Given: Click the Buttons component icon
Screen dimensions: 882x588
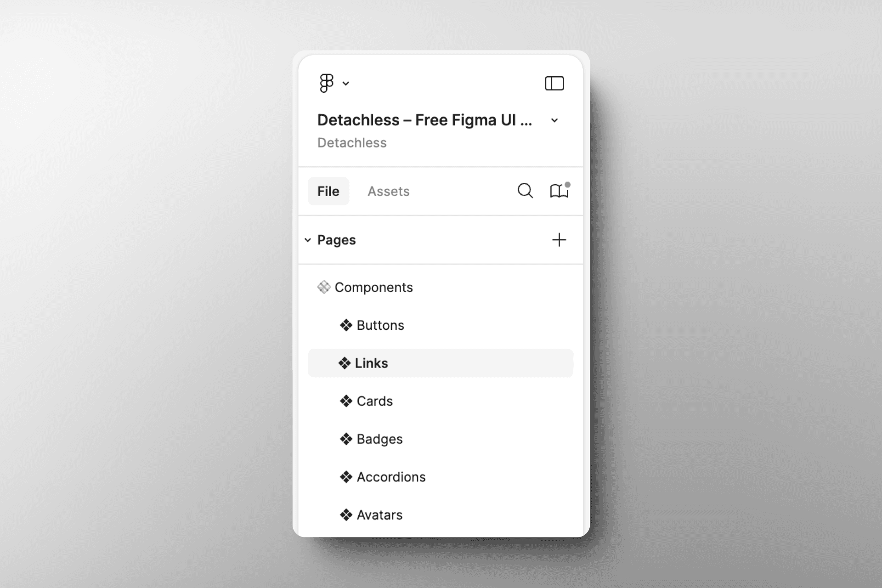Looking at the screenshot, I should tap(344, 325).
